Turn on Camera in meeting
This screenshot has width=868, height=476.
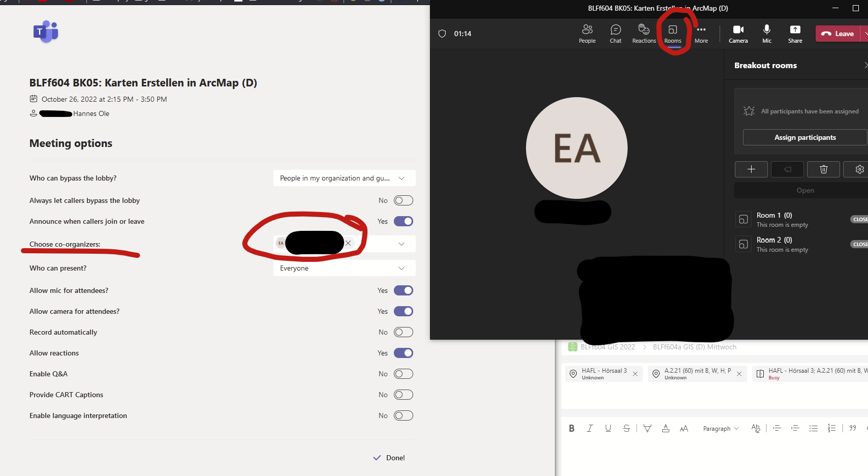pyautogui.click(x=738, y=34)
